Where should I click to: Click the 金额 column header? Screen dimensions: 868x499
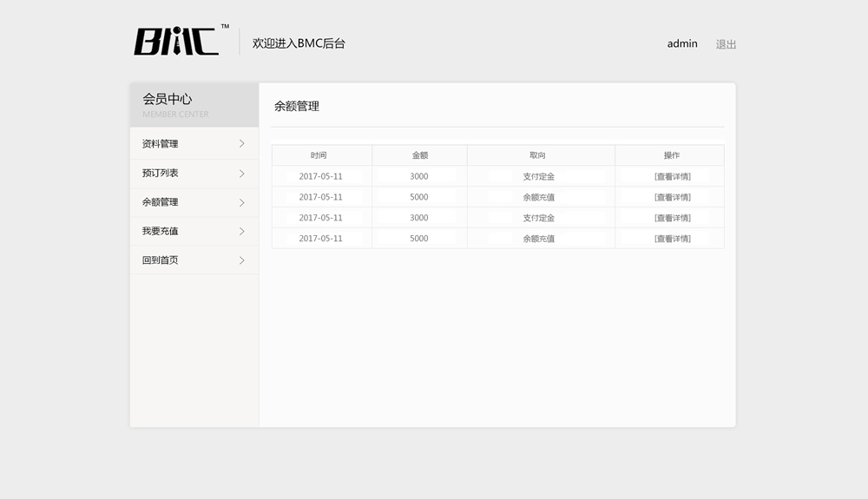click(x=419, y=155)
